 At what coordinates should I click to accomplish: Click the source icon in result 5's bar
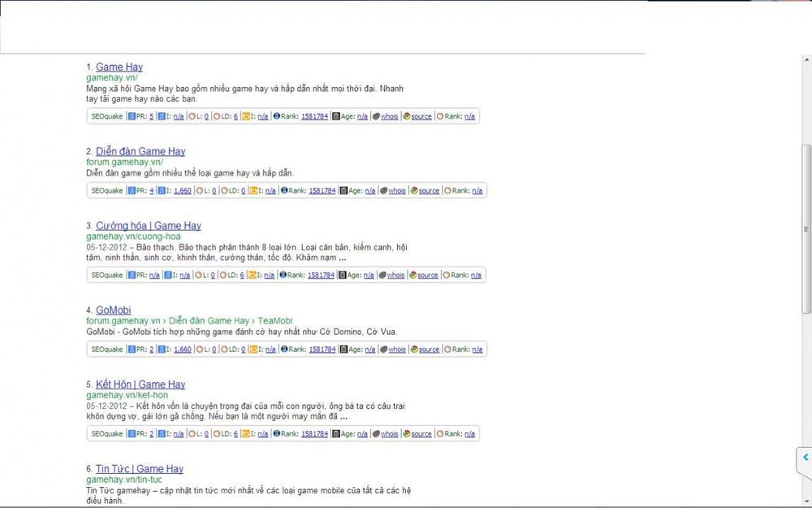(407, 433)
